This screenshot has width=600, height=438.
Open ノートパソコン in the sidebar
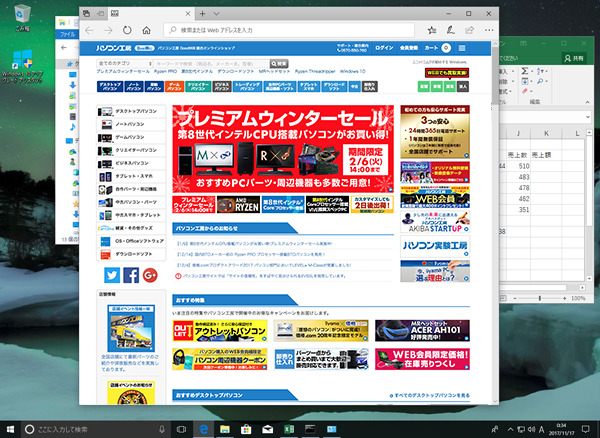[x=131, y=124]
